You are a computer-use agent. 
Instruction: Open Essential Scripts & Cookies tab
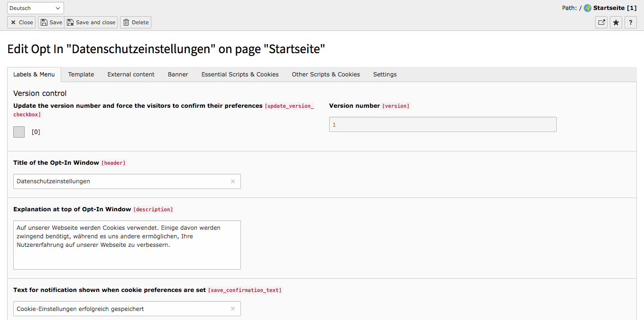[x=240, y=75]
